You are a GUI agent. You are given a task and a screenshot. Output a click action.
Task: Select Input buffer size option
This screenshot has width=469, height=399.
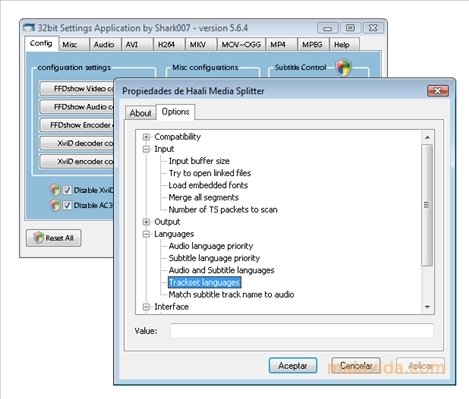[199, 161]
